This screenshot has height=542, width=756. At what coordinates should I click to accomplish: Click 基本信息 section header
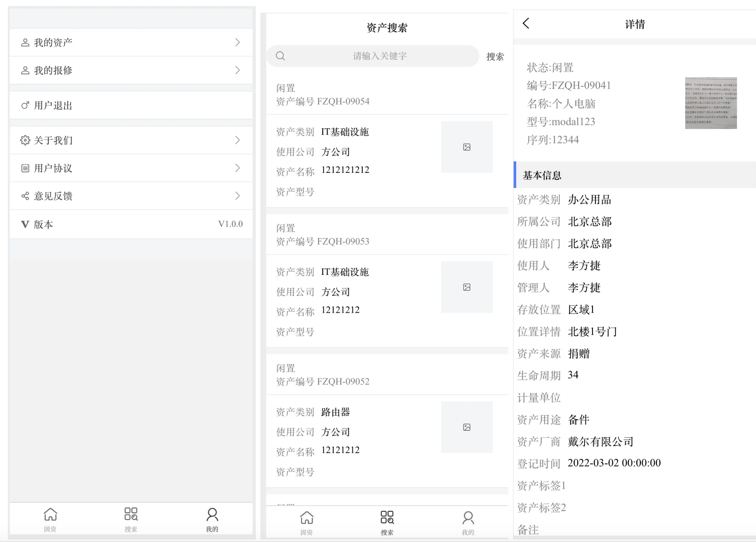635,175
